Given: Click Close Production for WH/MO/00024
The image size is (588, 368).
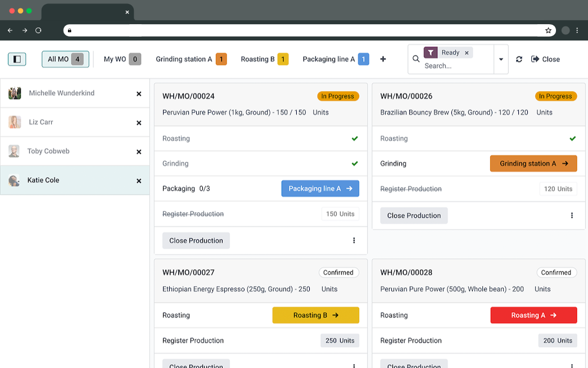Looking at the screenshot, I should tap(196, 240).
